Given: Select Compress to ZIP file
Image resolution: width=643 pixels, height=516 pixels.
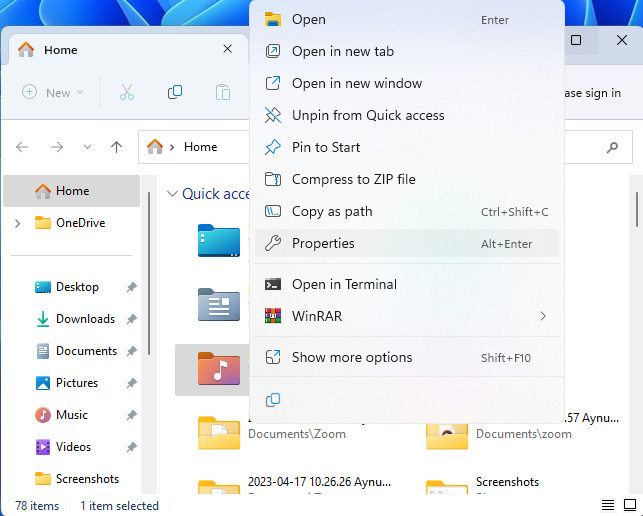Looking at the screenshot, I should pyautogui.click(x=406, y=180).
